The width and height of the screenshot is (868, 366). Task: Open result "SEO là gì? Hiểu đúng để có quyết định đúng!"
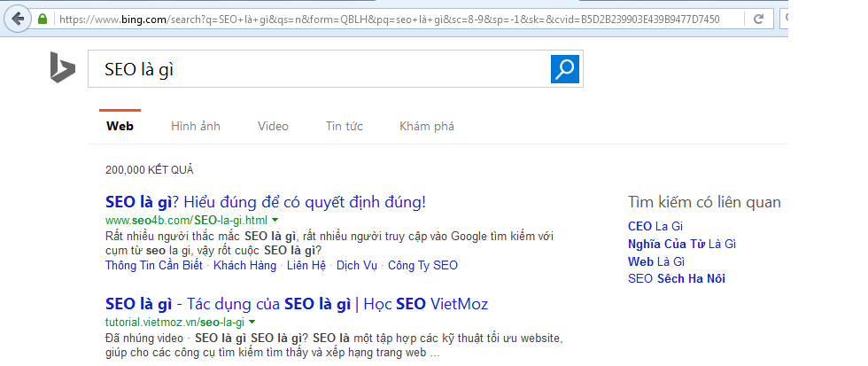coord(266,202)
